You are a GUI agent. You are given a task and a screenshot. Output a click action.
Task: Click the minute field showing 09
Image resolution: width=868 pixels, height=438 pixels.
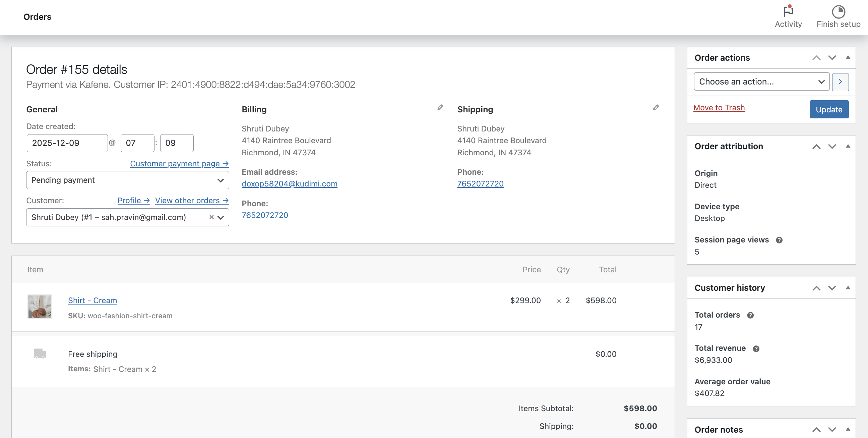177,143
